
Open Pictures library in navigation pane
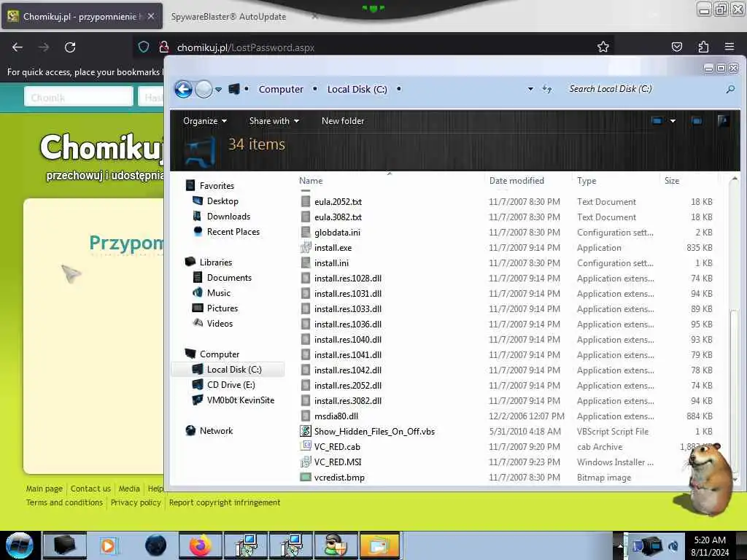point(222,308)
